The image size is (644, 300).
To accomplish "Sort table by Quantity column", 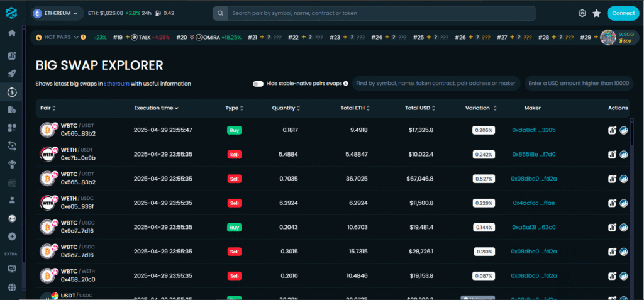I will click(286, 108).
